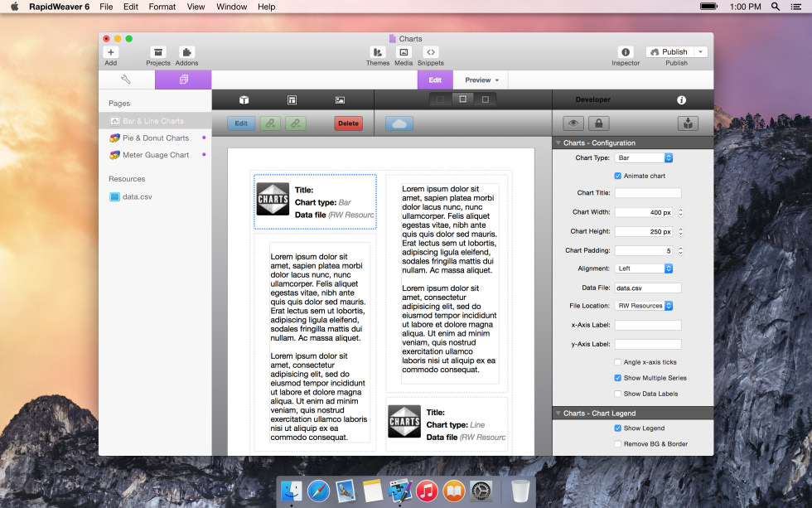Open the Help menu
This screenshot has width=812, height=508.
266,7
